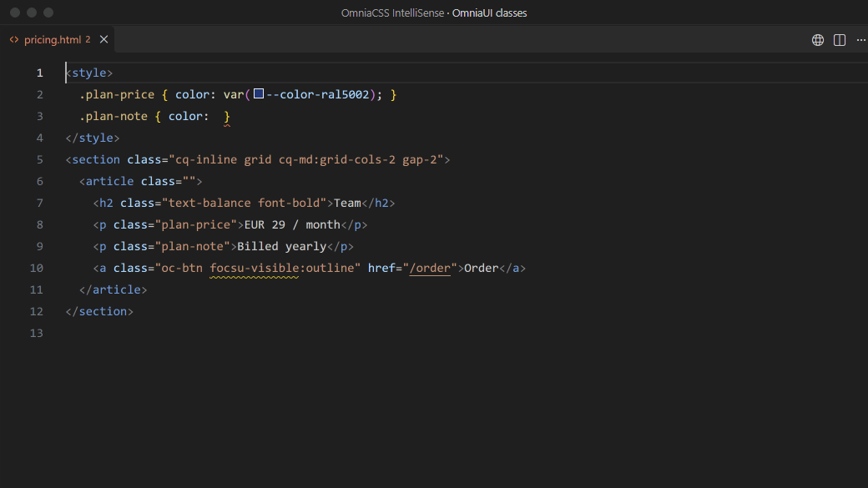This screenshot has width=868, height=488.
Task: Open the globe preview icon
Action: tap(818, 40)
